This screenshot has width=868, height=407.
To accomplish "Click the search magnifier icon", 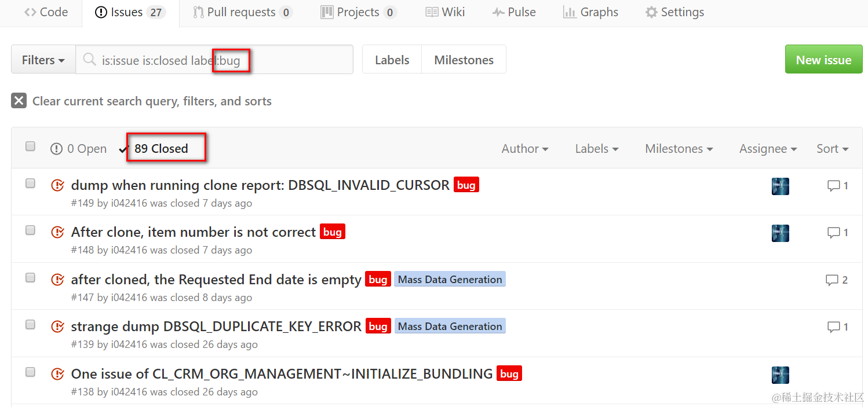I will tap(89, 60).
